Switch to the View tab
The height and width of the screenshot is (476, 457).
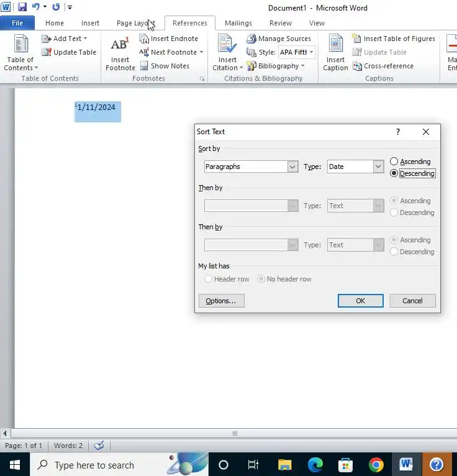coord(317,23)
